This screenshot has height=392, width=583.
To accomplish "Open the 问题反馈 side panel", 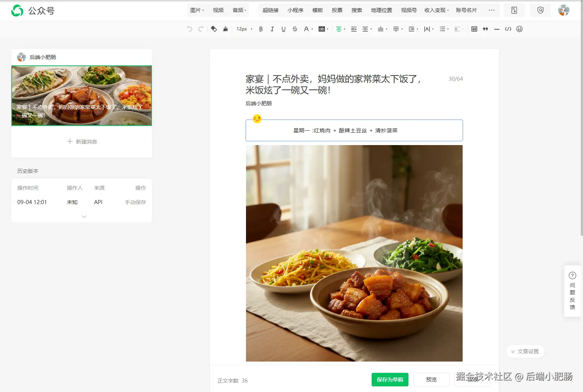I will point(572,291).
